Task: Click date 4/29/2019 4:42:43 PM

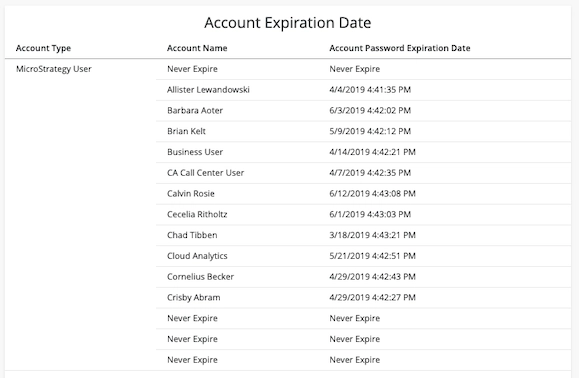Action: 372,276
